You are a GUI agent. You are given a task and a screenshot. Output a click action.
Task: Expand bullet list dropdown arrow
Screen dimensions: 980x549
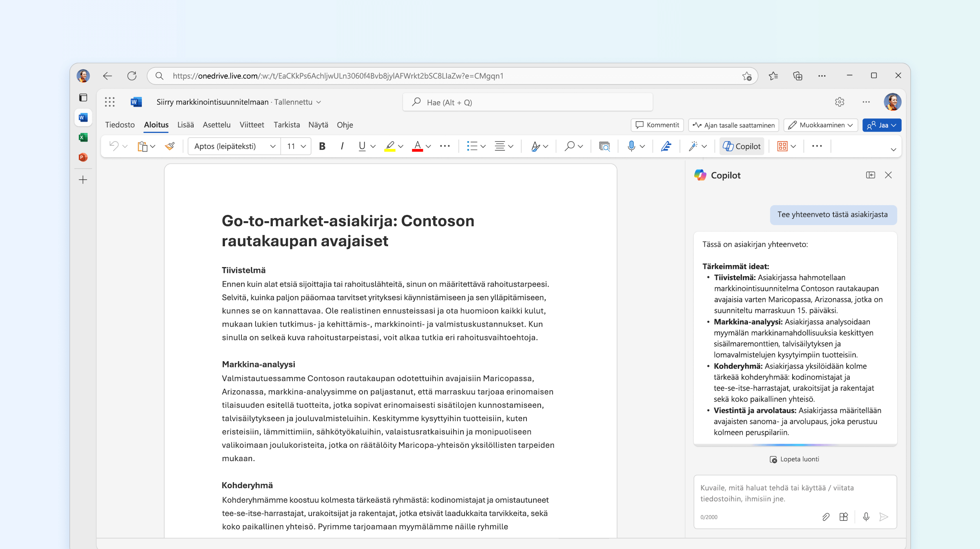point(483,146)
